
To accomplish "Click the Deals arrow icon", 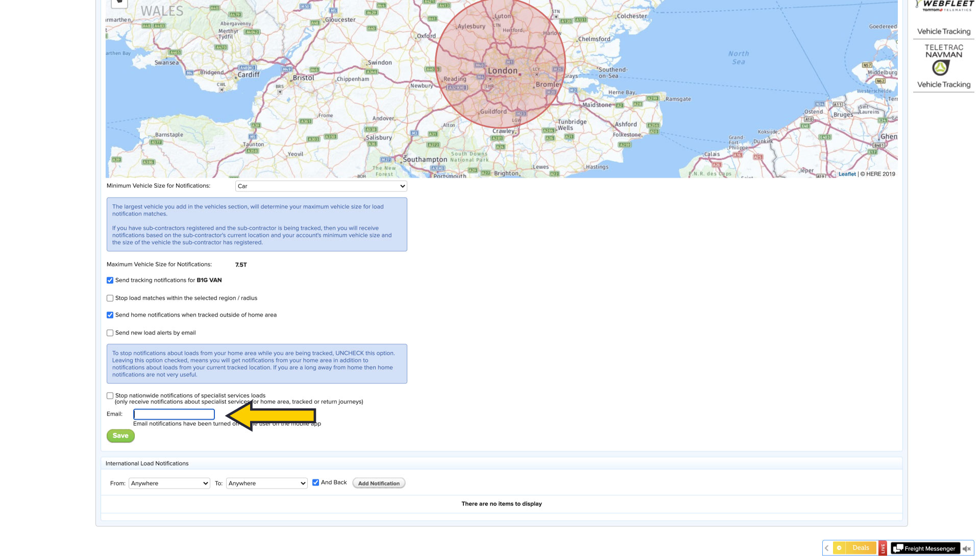I will pyautogui.click(x=839, y=548).
